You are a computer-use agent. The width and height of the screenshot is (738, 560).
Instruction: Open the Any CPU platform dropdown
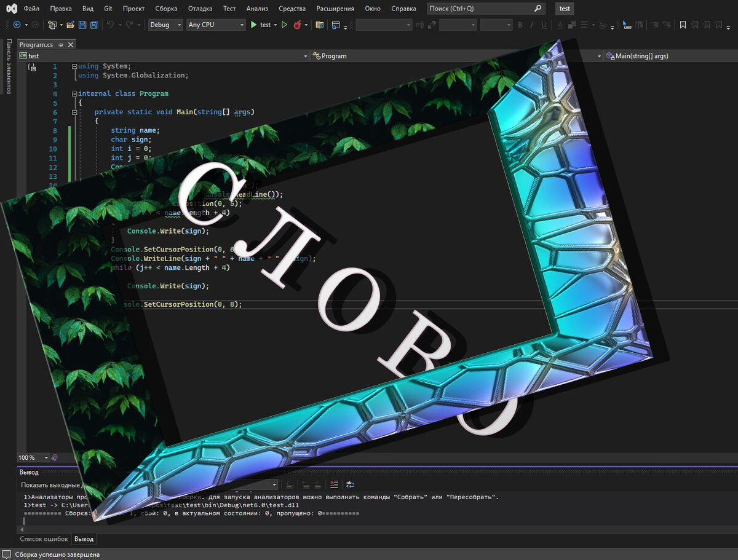pos(216,25)
